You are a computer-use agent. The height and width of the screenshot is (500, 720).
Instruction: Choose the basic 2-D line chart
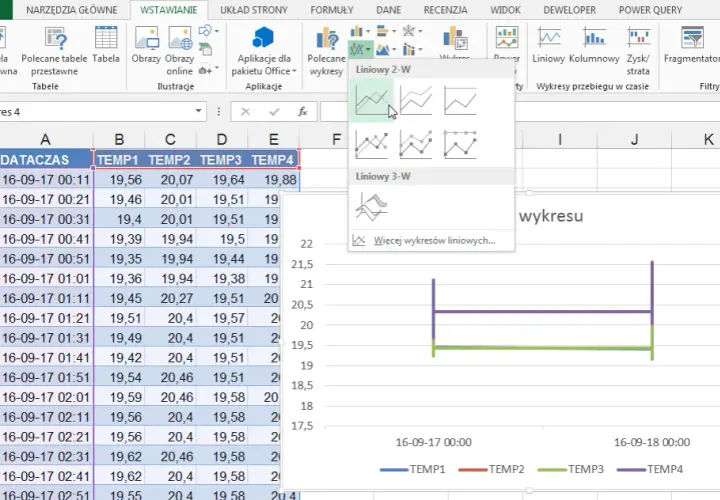tap(371, 101)
